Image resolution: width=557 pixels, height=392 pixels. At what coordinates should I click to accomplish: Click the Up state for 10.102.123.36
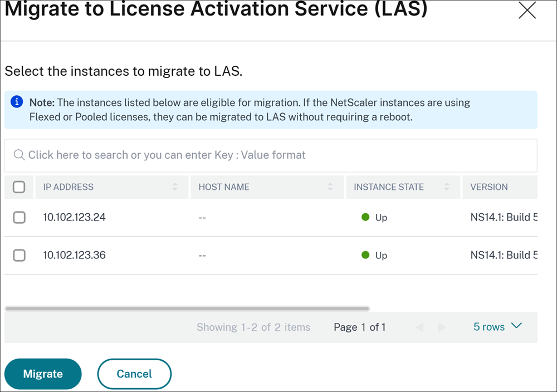[x=374, y=255]
